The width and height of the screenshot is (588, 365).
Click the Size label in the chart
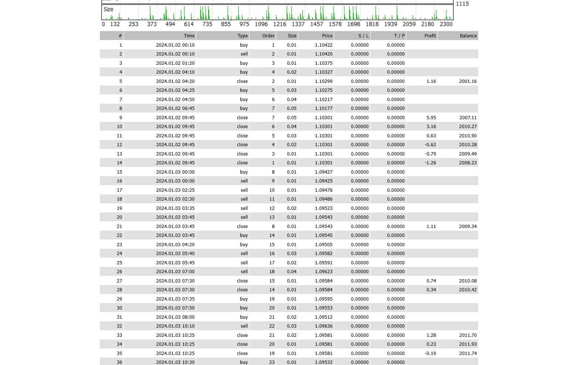coord(108,9)
